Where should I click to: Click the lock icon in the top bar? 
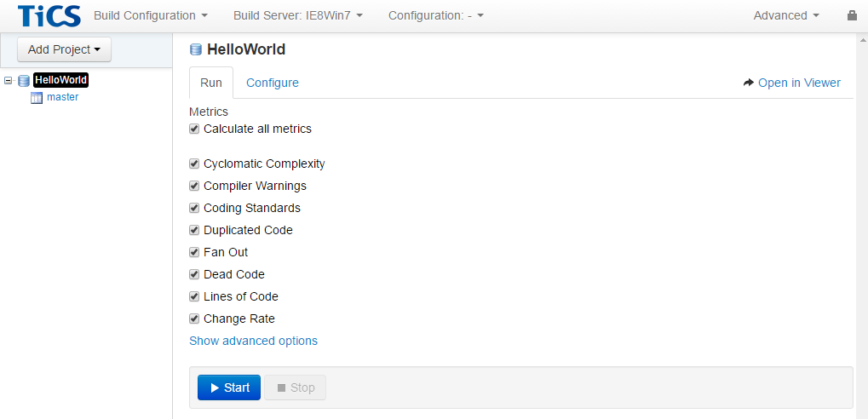pyautogui.click(x=852, y=15)
